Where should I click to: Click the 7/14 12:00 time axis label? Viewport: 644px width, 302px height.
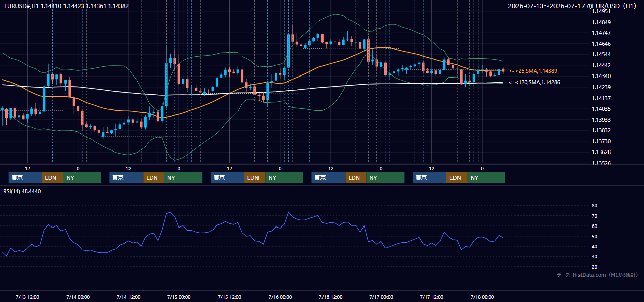(x=128, y=297)
